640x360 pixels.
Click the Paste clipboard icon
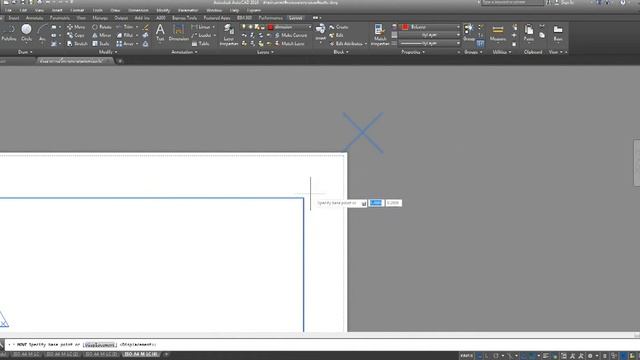529,33
